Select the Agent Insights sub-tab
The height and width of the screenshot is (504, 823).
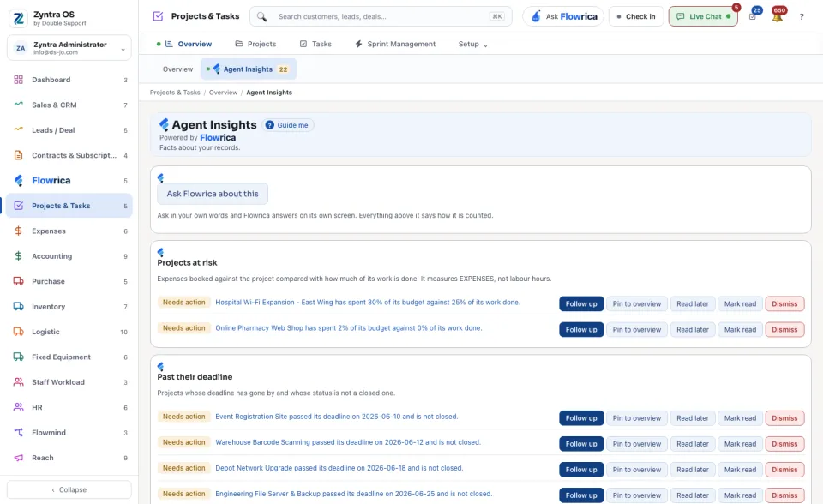[x=249, y=69]
